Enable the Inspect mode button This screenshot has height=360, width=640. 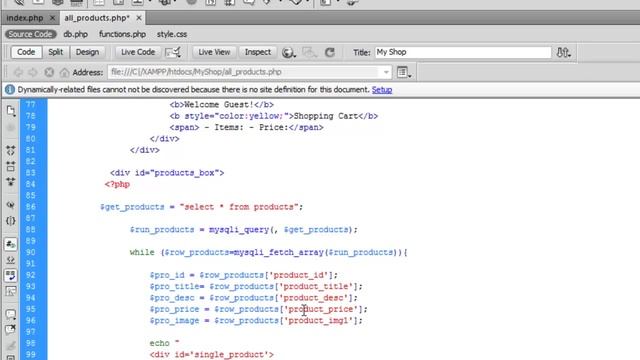click(x=258, y=52)
